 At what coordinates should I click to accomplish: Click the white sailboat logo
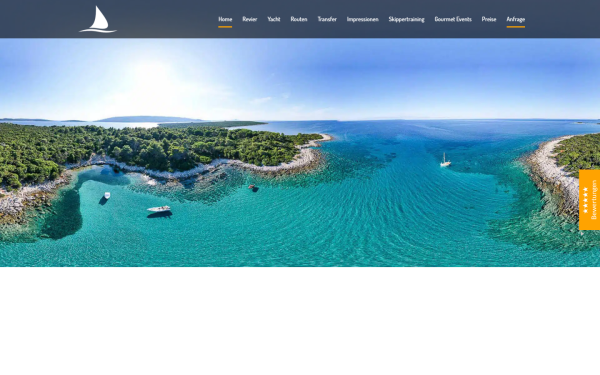tap(98, 19)
